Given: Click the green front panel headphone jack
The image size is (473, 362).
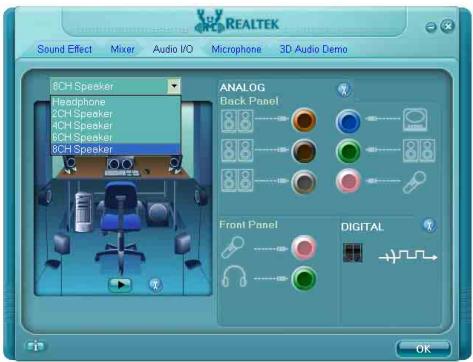Looking at the screenshot, I should pos(304,279).
